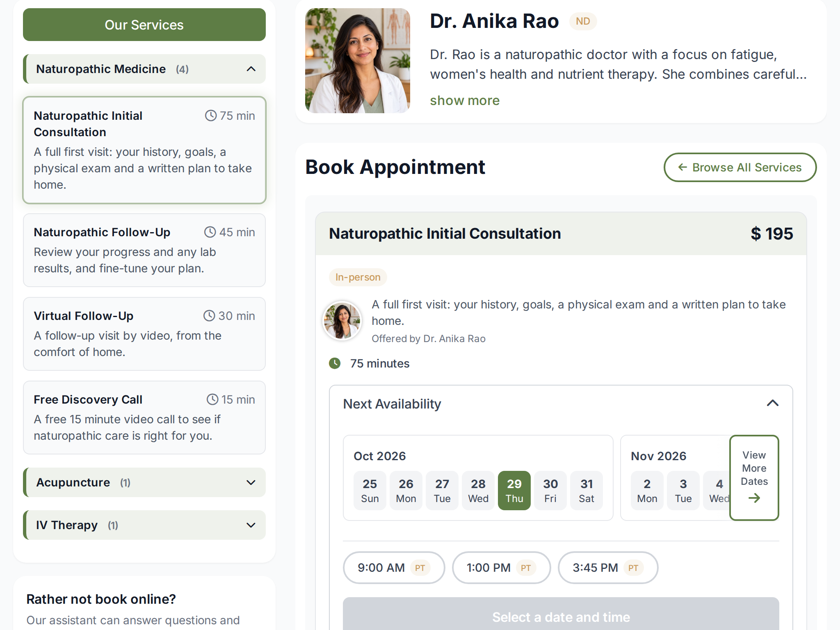Pick Wednesday October 28 date

(478, 491)
